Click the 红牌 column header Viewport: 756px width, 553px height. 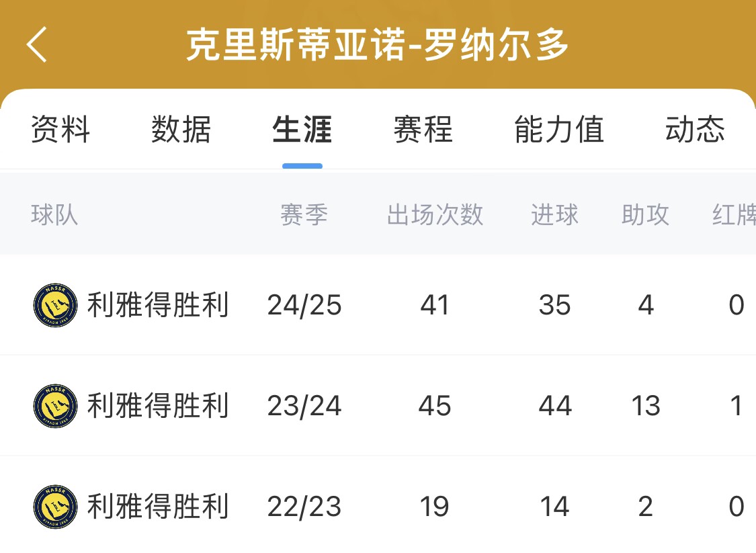[x=734, y=214]
